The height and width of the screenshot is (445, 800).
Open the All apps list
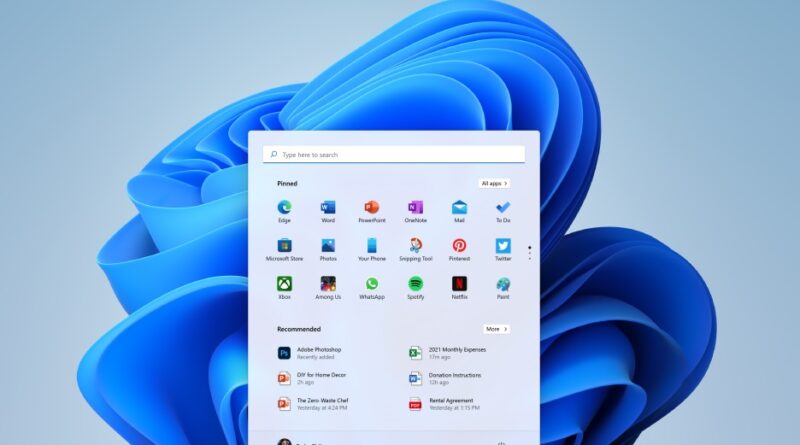494,183
